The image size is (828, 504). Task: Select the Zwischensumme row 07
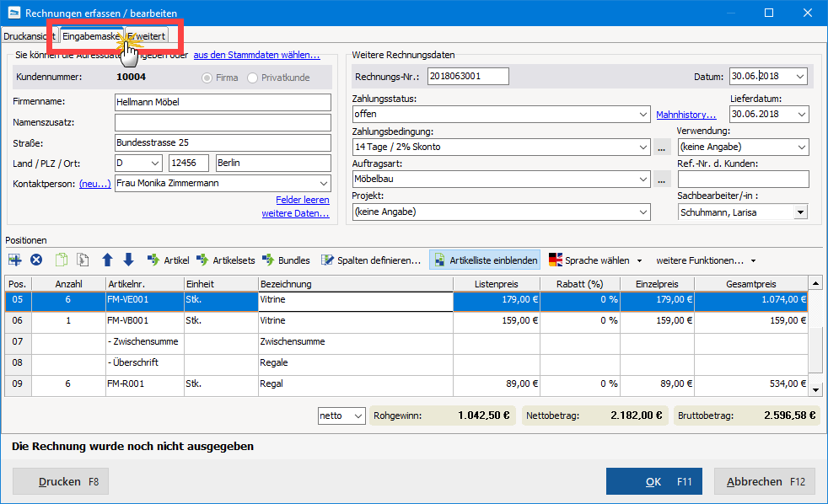[x=406, y=342]
